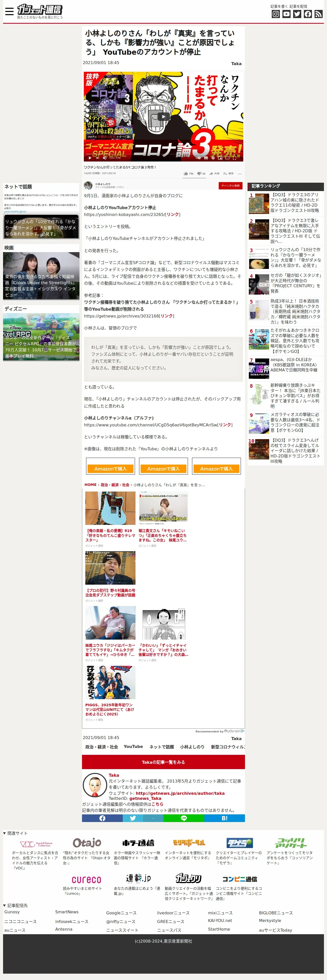Open the RSS feed icon in the header
Screen dimensions: 327x980
(319, 14)
